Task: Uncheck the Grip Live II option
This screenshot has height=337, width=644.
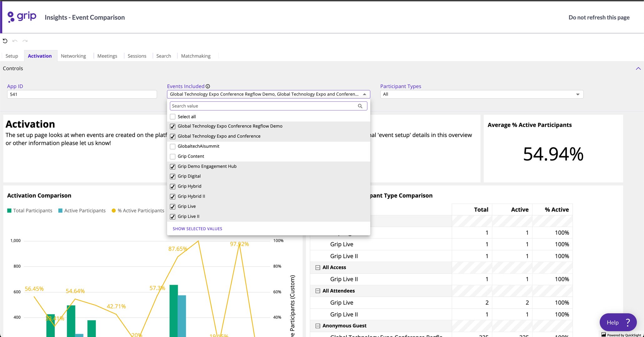Action: click(173, 217)
